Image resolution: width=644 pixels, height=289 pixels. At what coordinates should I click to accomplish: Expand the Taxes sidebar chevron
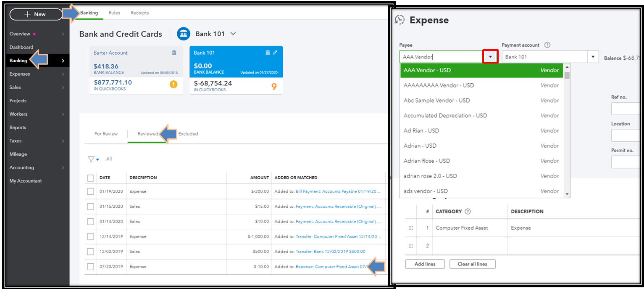(x=63, y=141)
